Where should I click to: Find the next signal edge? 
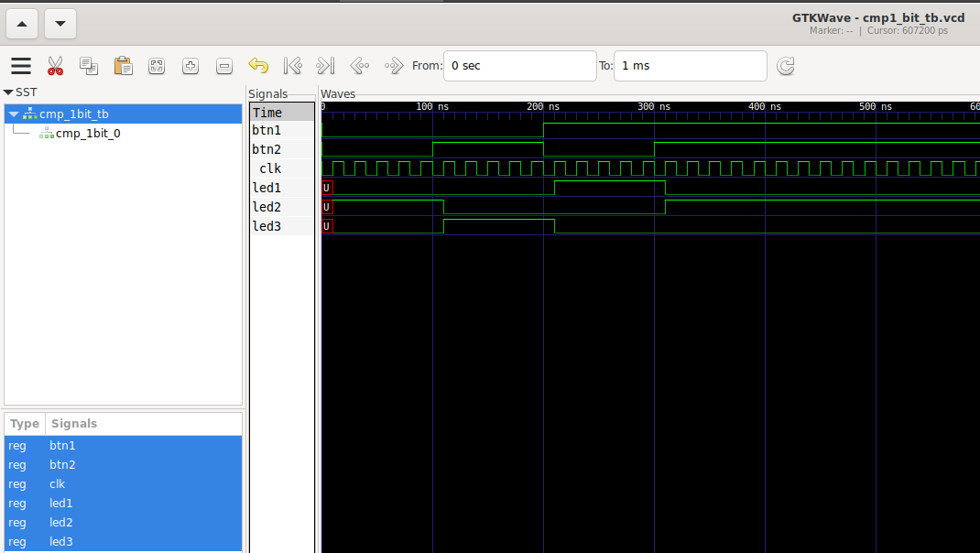coord(394,66)
